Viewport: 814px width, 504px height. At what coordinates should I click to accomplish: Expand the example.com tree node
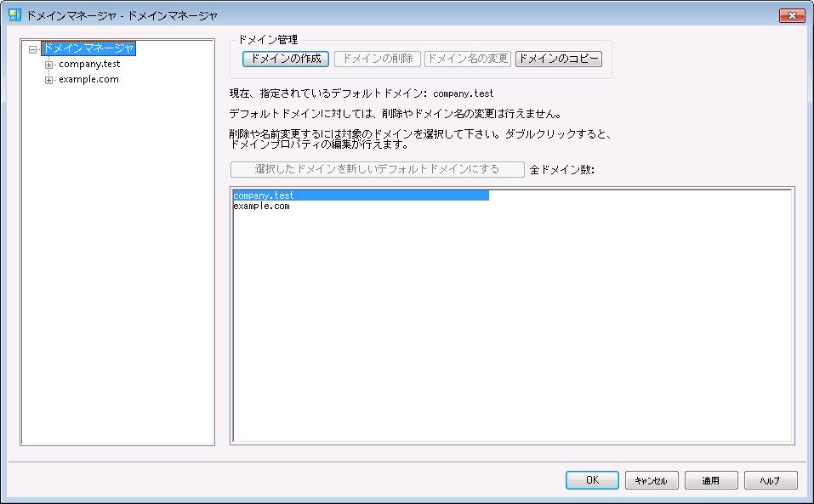point(49,80)
